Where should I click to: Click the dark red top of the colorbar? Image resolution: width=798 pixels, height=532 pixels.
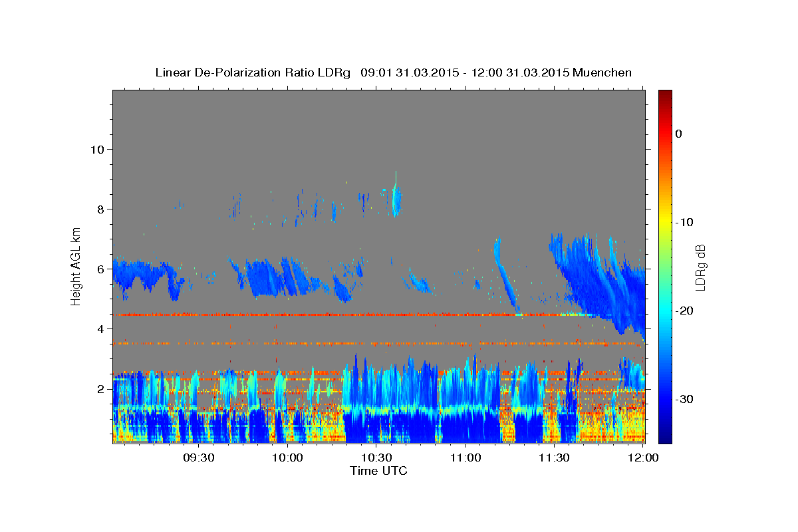[665, 95]
